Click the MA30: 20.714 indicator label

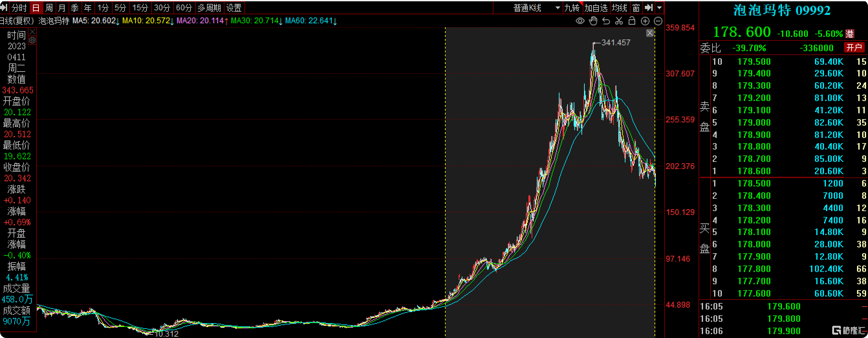point(256,21)
